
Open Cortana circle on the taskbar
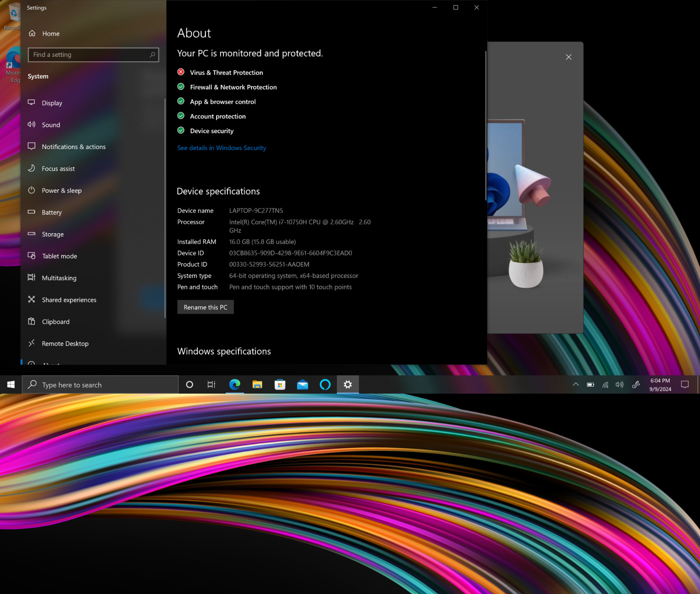(189, 384)
